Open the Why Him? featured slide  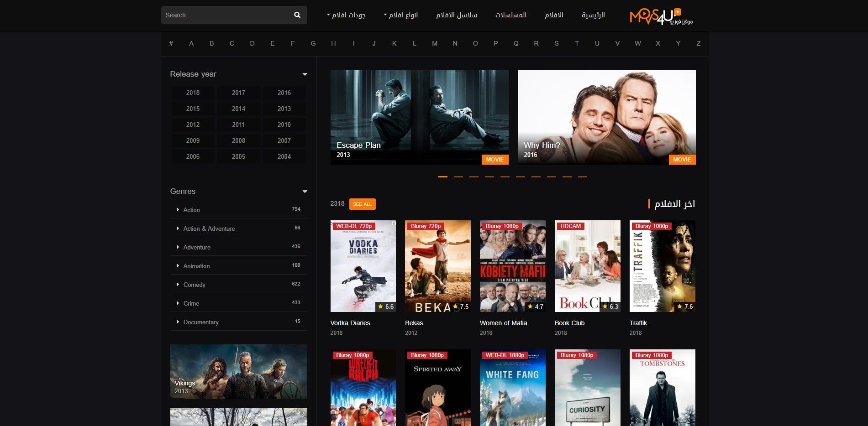pyautogui.click(x=606, y=117)
